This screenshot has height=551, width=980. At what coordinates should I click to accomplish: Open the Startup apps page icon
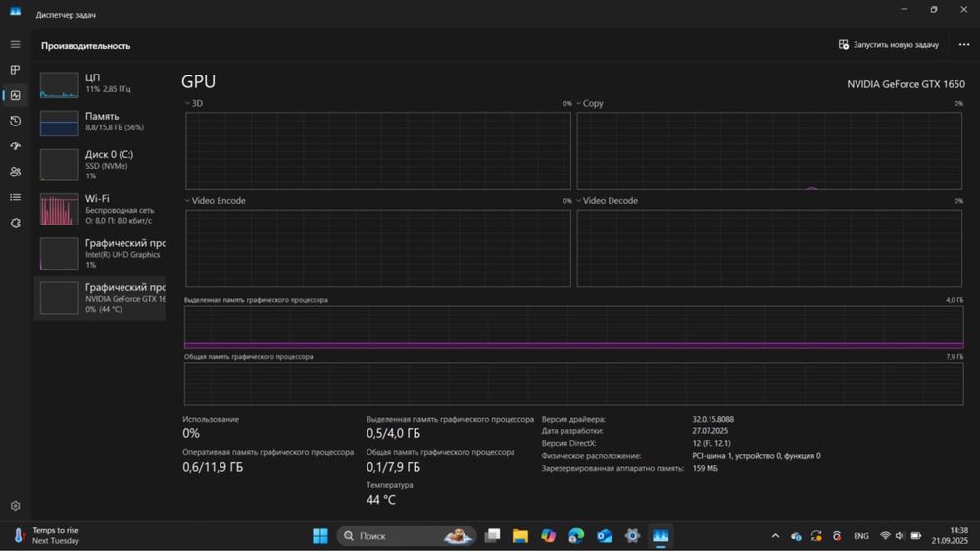pyautogui.click(x=15, y=146)
